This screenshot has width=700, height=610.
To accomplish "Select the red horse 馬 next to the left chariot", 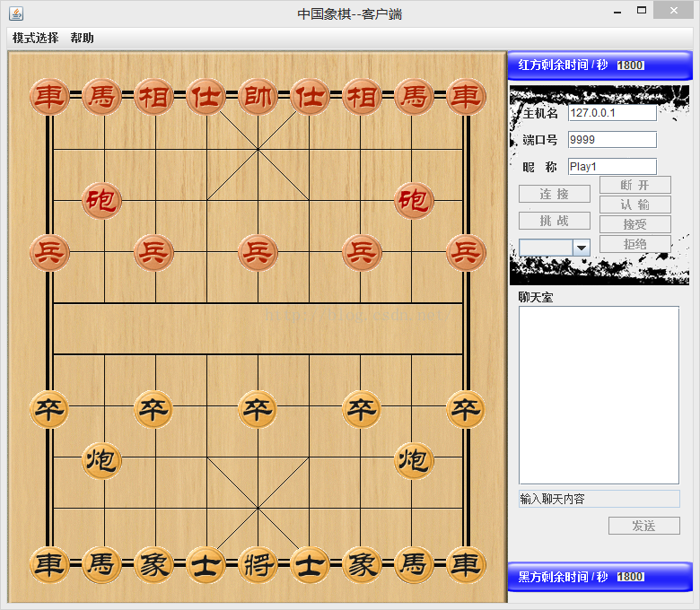I will click(101, 97).
